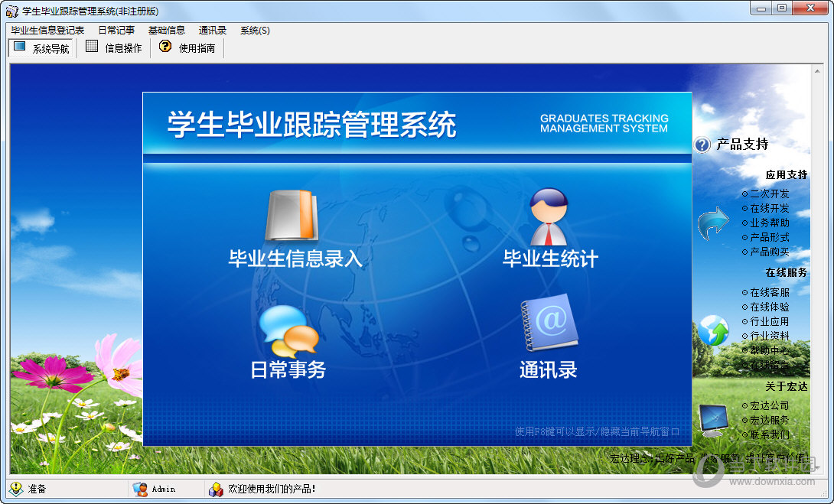Screen dimensions: 834x504
Task: Click the 日常事务 label
Action: [x=288, y=369]
